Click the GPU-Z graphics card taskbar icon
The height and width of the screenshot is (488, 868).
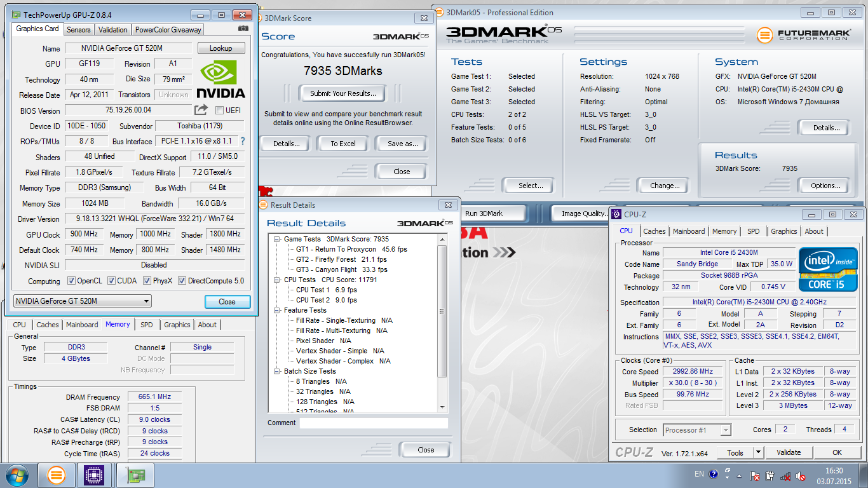pyautogui.click(x=134, y=475)
